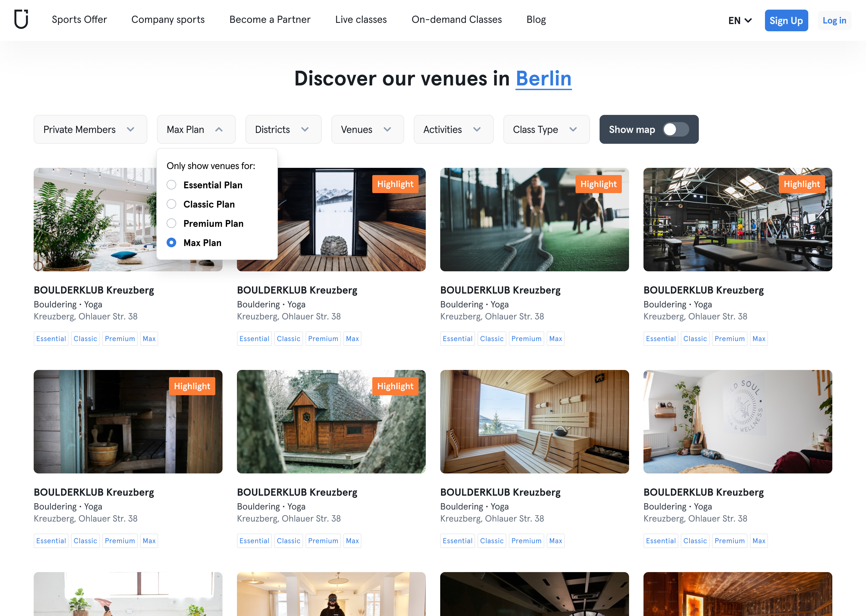Click the Log in button

coord(834,20)
